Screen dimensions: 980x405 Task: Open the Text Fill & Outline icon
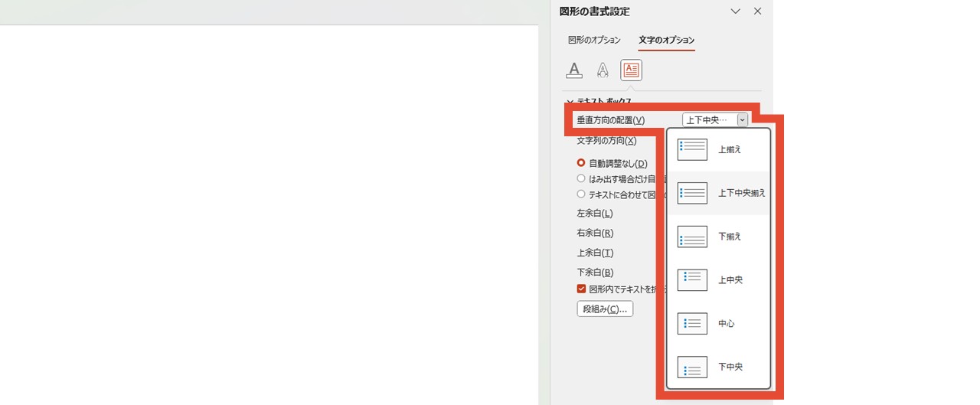(574, 70)
